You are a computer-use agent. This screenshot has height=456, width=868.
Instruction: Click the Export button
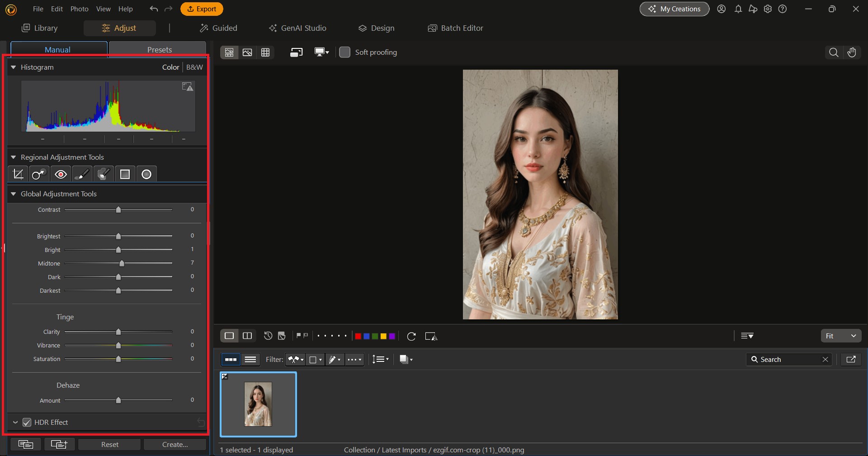(x=202, y=9)
